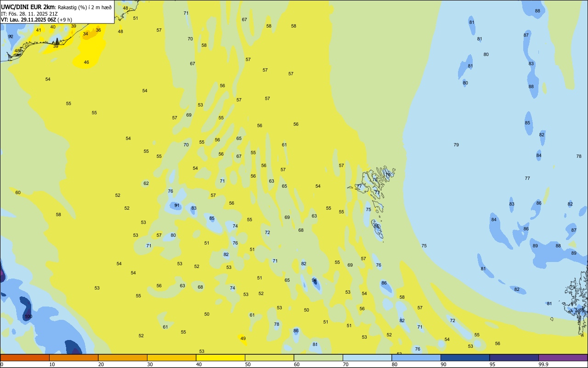Click the 'IT: Fös. 28. 11. 2025 21Z' line

[x=29, y=14]
